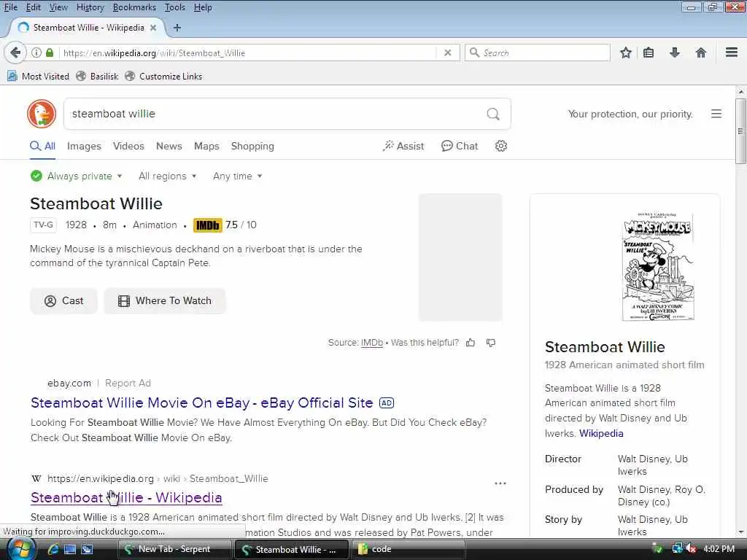The height and width of the screenshot is (560, 747).
Task: Open the History menu
Action: click(90, 7)
